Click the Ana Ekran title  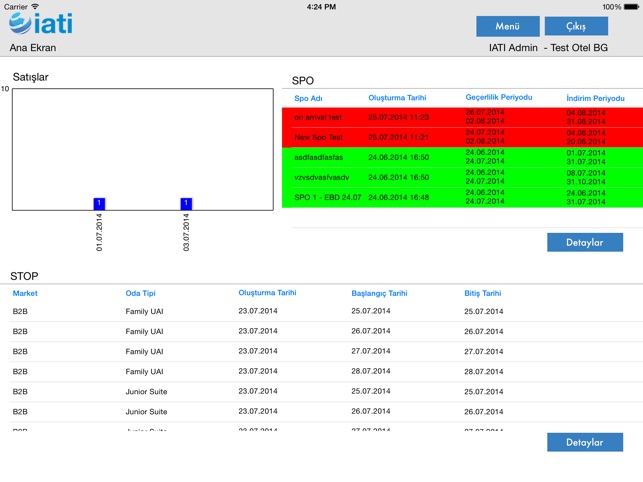tap(33, 48)
